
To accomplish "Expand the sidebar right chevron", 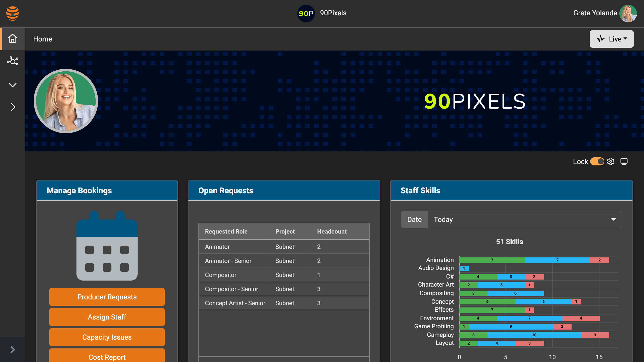I will tap(13, 107).
